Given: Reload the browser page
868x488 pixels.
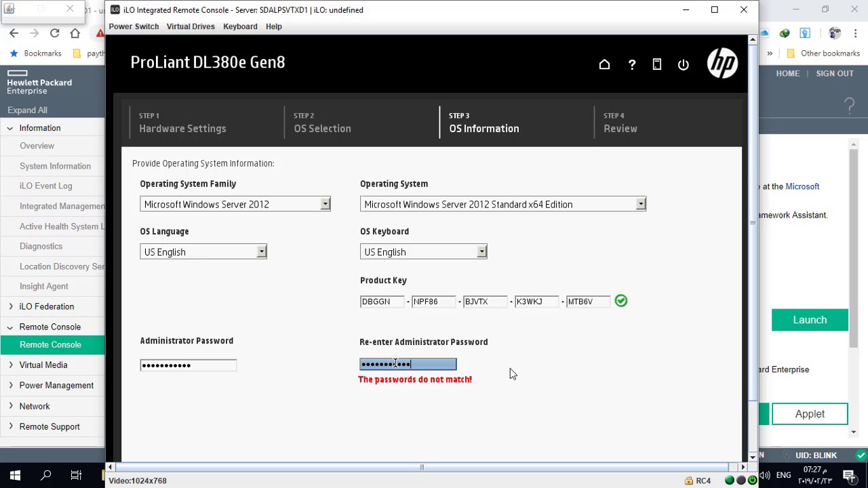Looking at the screenshot, I should [54, 33].
